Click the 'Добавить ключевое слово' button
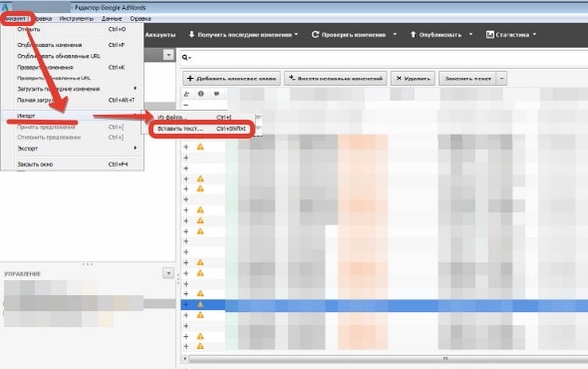588x369 pixels. pyautogui.click(x=232, y=79)
